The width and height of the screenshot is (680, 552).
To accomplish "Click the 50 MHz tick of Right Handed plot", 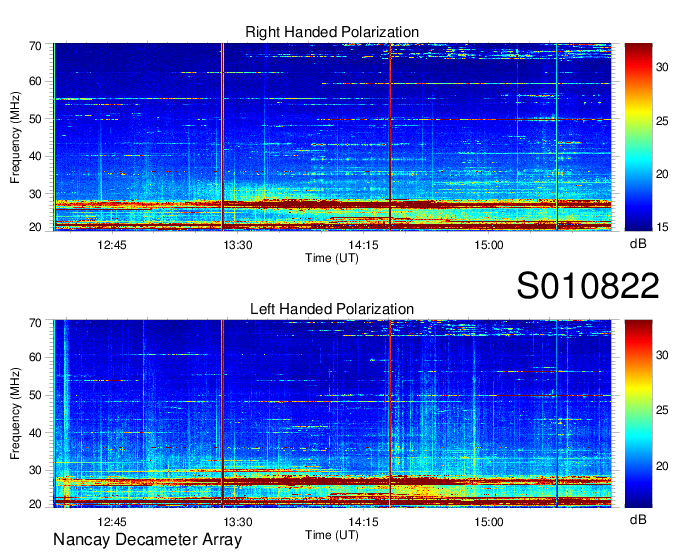I will [x=35, y=119].
